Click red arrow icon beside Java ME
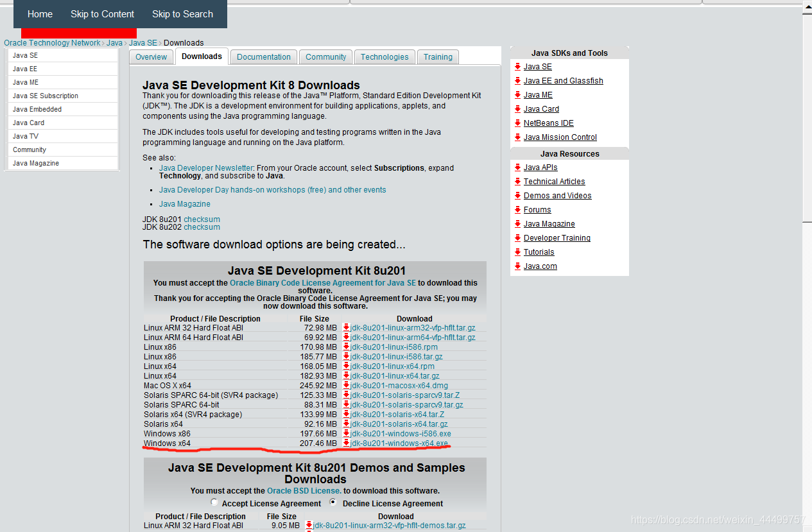Viewport: 812px width, 532px height. tap(517, 95)
